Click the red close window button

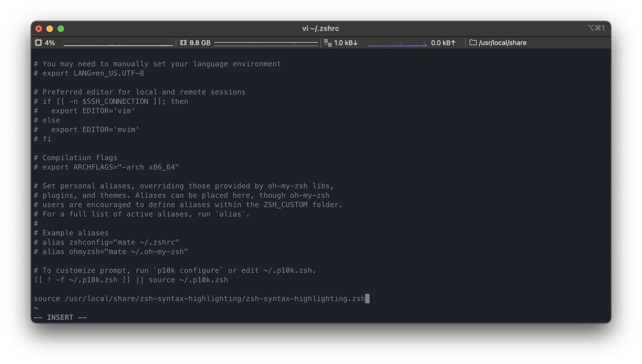[x=39, y=29]
